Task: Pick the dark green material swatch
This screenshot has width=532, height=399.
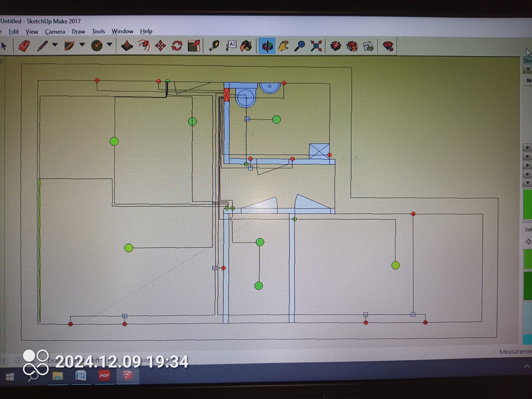Action: point(527,286)
